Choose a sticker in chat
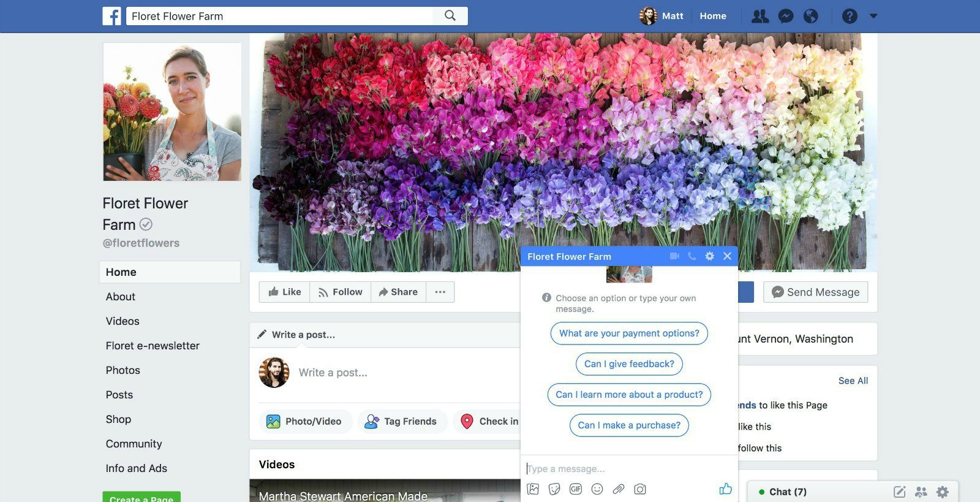Viewport: 980px width, 502px height. pos(554,489)
